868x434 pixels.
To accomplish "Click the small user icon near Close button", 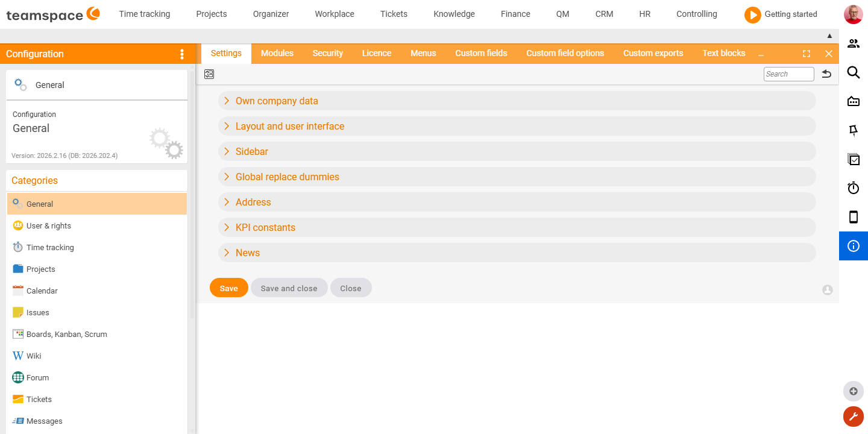I will (828, 290).
